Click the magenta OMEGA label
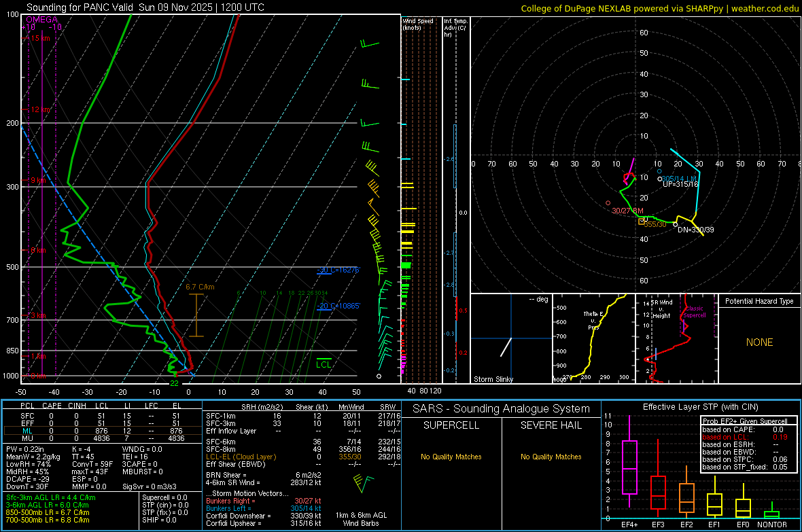 [x=42, y=20]
